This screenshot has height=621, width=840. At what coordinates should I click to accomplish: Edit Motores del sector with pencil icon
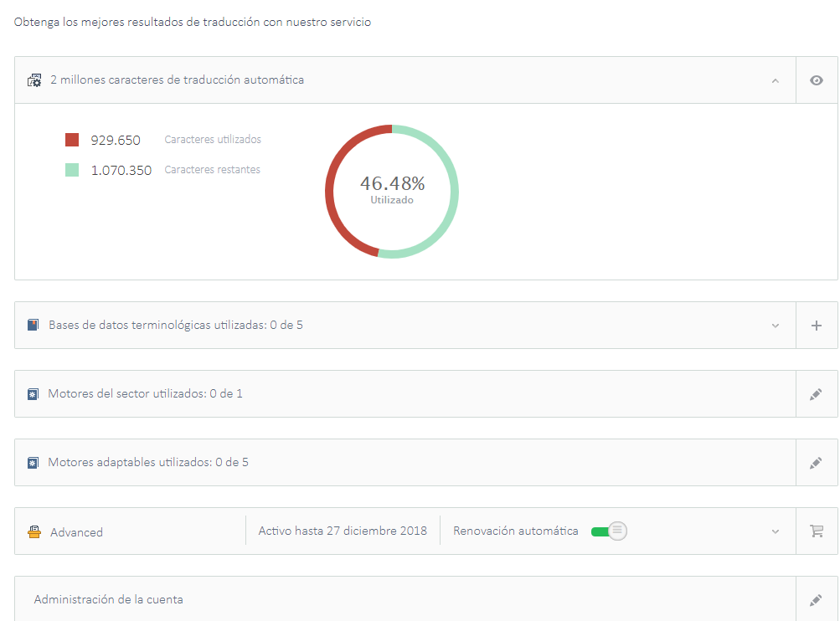coord(816,394)
